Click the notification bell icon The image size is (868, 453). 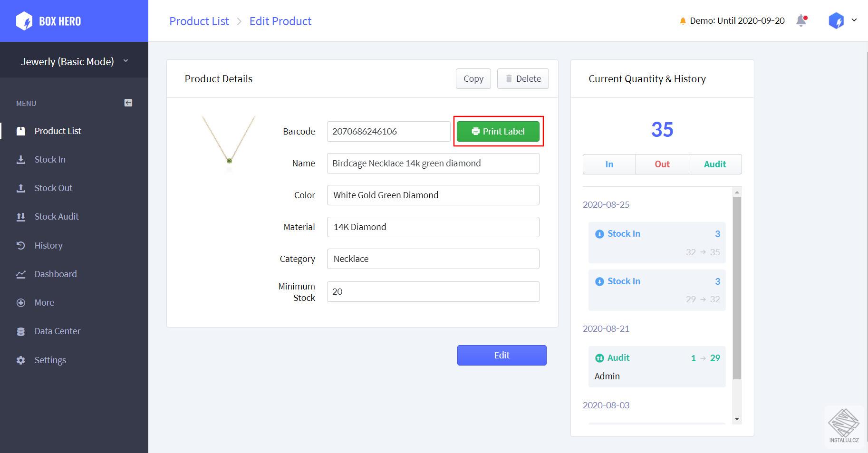point(801,20)
